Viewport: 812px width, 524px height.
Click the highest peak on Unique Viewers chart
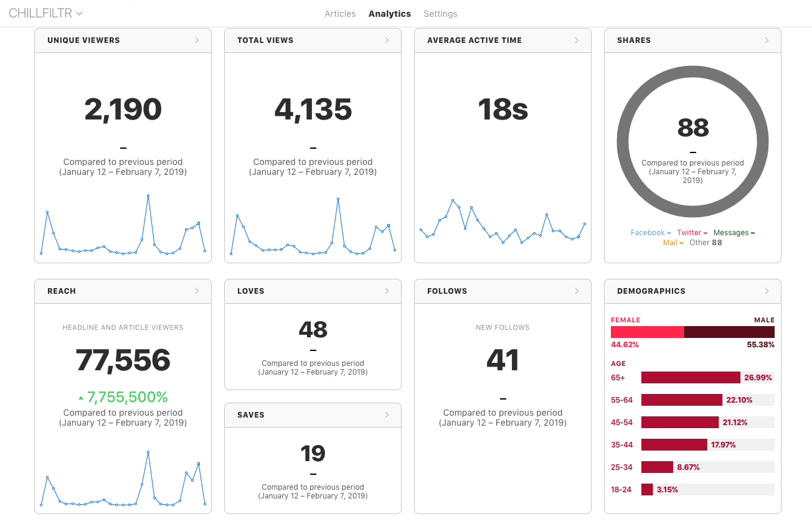pos(148,195)
